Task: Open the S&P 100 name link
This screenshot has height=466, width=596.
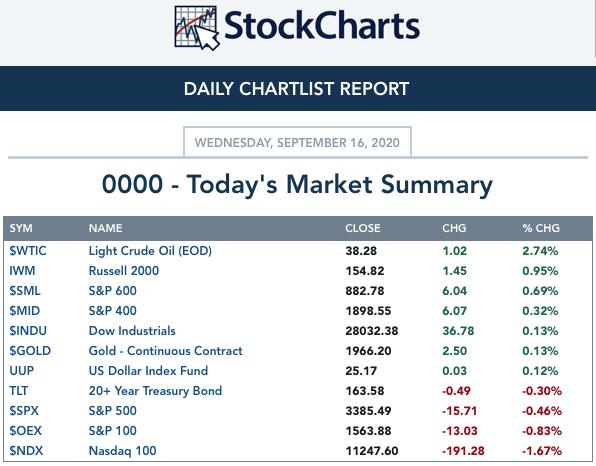Action: click(113, 431)
